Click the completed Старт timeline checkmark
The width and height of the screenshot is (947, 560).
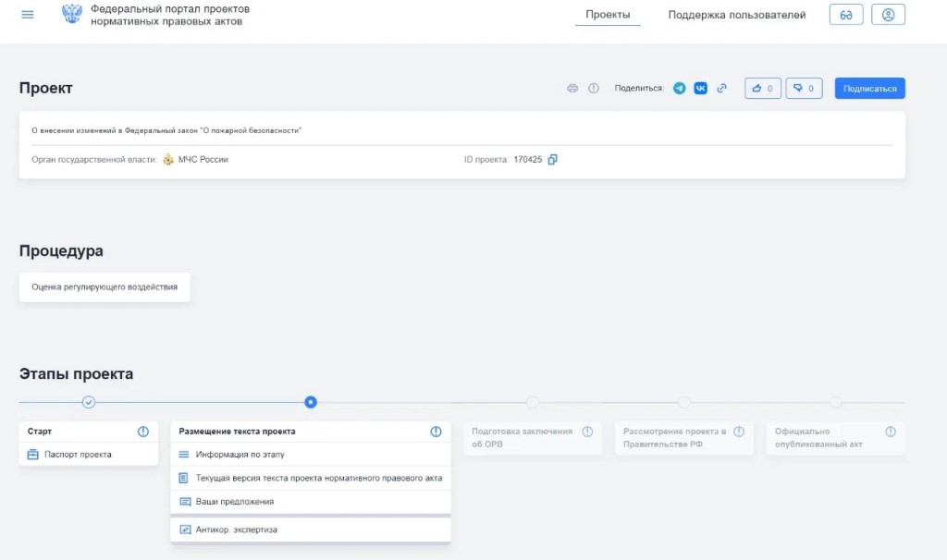(89, 402)
